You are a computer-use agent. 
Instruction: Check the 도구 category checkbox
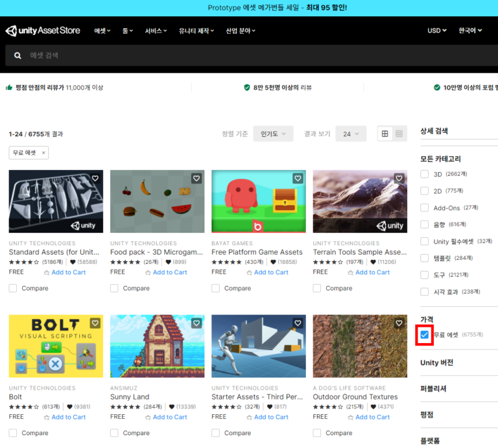pos(424,275)
